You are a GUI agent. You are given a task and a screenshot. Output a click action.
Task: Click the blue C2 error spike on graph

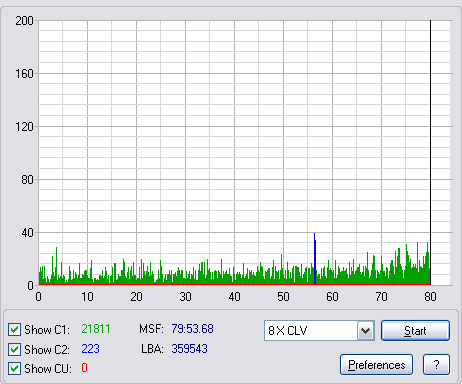(315, 259)
